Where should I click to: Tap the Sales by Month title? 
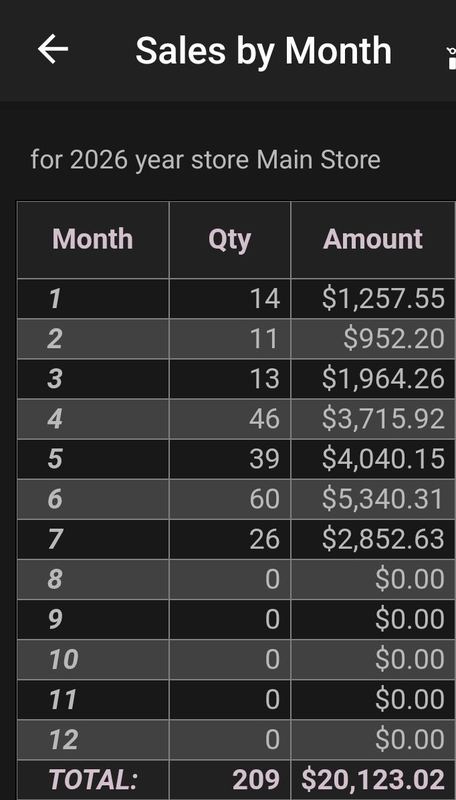(263, 50)
